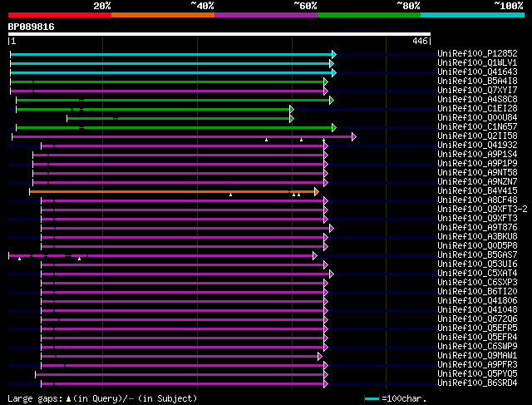Click the first yellow gap marker under Q2II58
Screen dimensions: 532x405
coord(266,140)
